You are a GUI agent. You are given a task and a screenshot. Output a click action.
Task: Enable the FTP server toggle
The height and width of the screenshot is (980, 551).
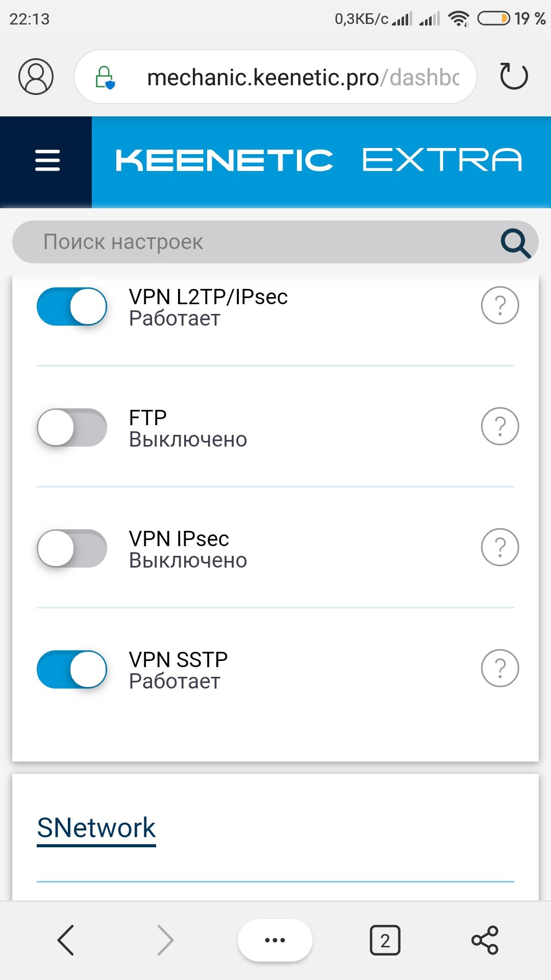coord(72,427)
